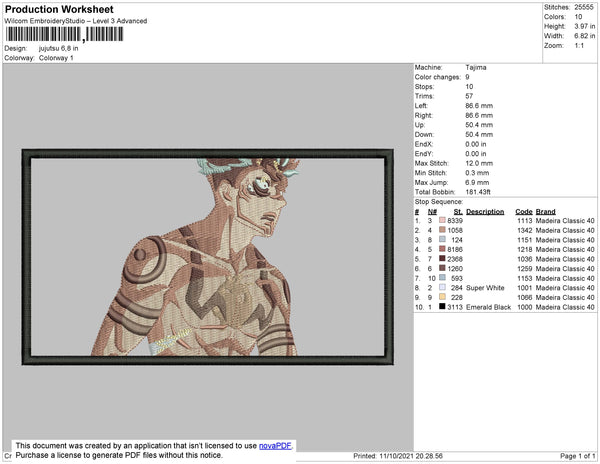Image resolution: width=600 pixels, height=464 pixels.
Task: Click the Max Jump value '6.9 mm'
Action: pos(477,182)
